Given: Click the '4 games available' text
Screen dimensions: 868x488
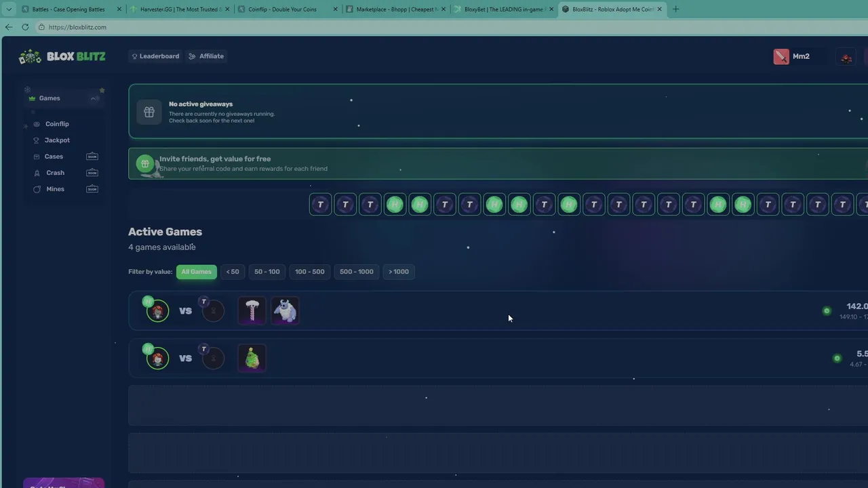Looking at the screenshot, I should pos(162,247).
